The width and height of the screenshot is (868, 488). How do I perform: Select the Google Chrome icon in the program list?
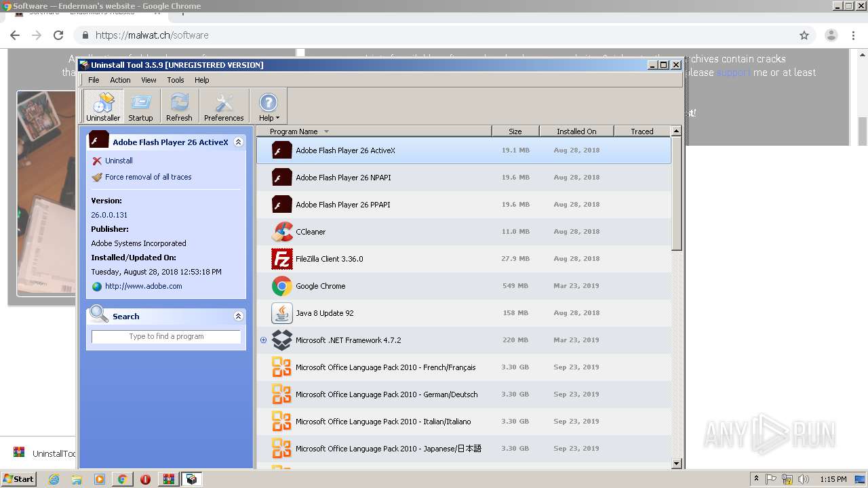[281, 286]
